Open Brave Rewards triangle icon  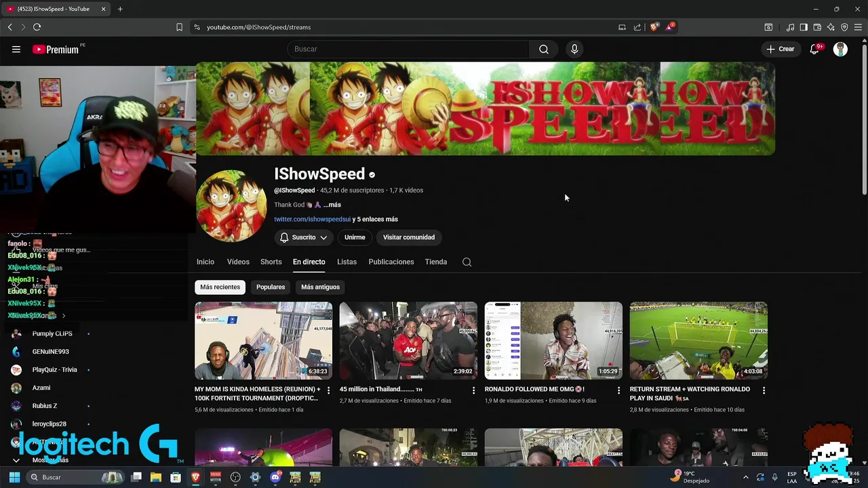click(670, 27)
